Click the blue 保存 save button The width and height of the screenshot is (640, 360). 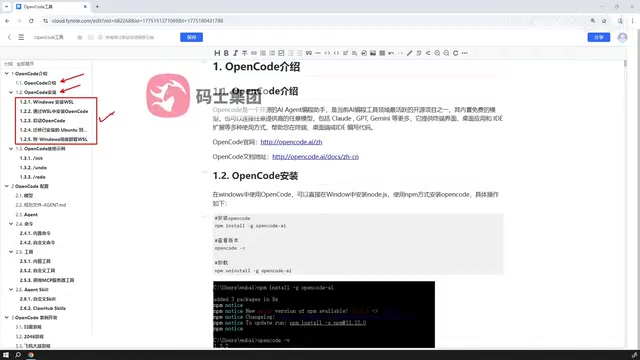(191, 37)
